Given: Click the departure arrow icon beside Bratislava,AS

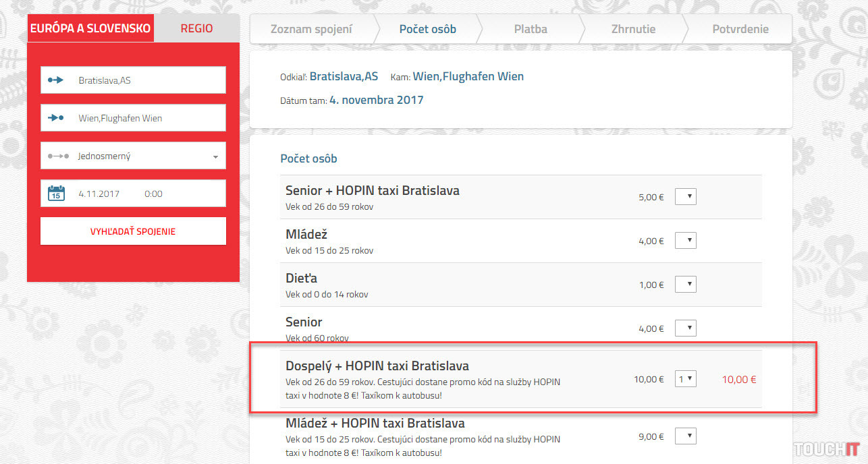Looking at the screenshot, I should coord(55,80).
